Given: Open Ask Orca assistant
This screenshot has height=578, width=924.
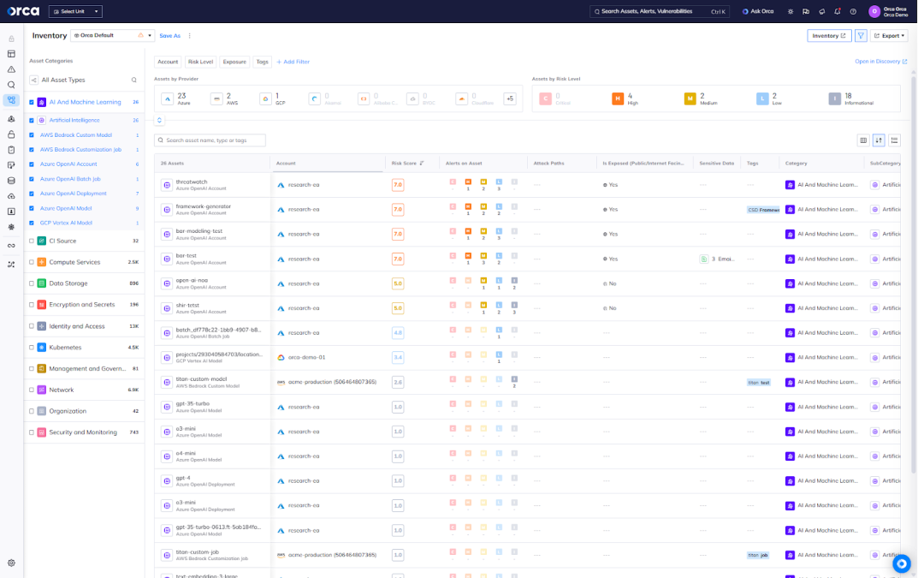Looking at the screenshot, I should (x=757, y=11).
